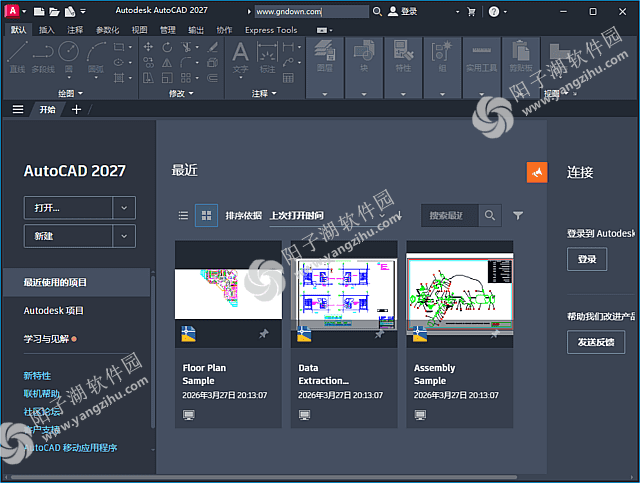Switch to the Parametric (参数化) ribbon tab
This screenshot has width=640, height=483.
click(x=107, y=30)
